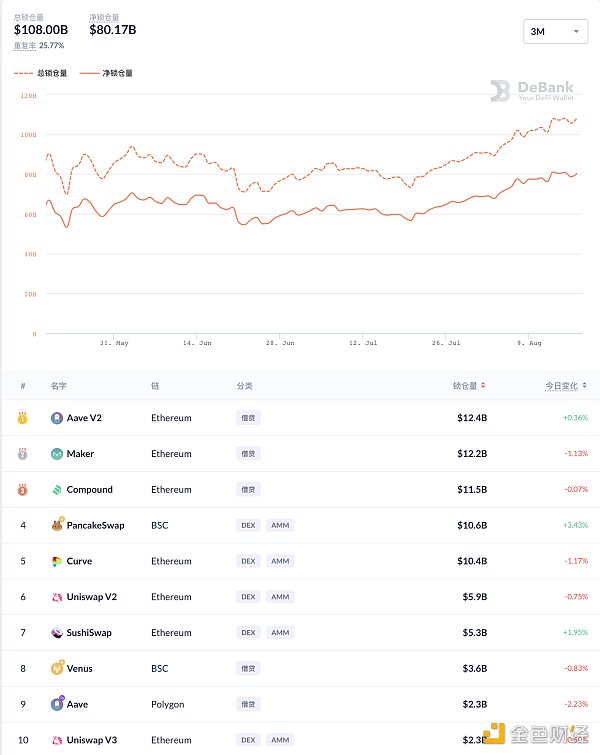This screenshot has width=600, height=755.
Task: Click the Aave V2 protocol icon
Action: click(57, 418)
